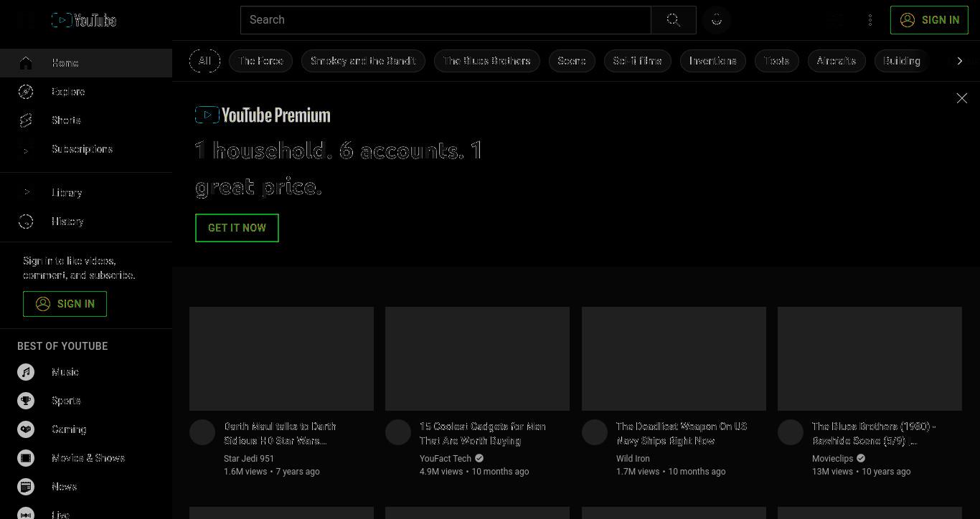The width and height of the screenshot is (980, 519).
Task: Select The Blues Brothers chip
Action: (487, 61)
